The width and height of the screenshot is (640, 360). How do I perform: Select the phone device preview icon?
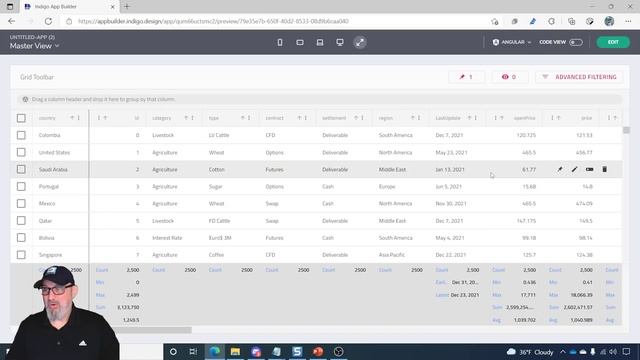(x=280, y=42)
